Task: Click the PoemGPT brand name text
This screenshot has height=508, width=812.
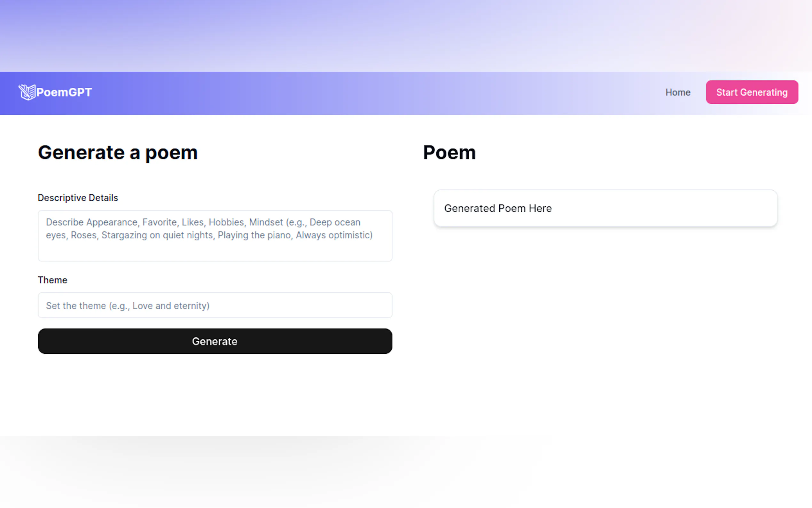Action: pos(64,92)
